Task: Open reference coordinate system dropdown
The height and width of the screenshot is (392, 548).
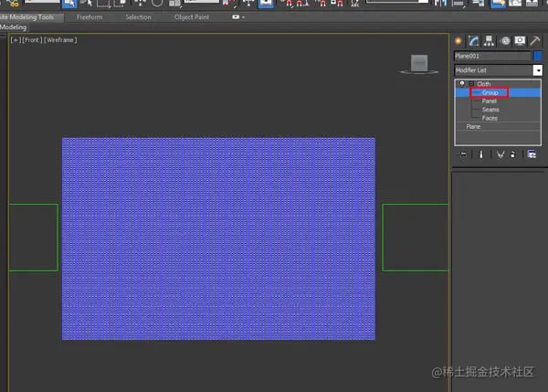Action: [202, 2]
